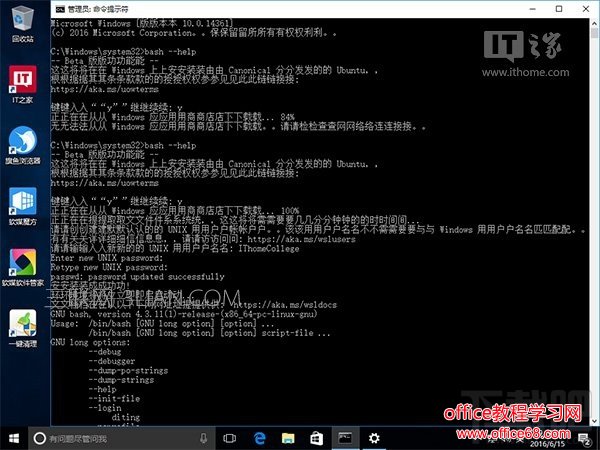Click the "--login" option line
This screenshot has width=600, height=450.
pos(105,408)
